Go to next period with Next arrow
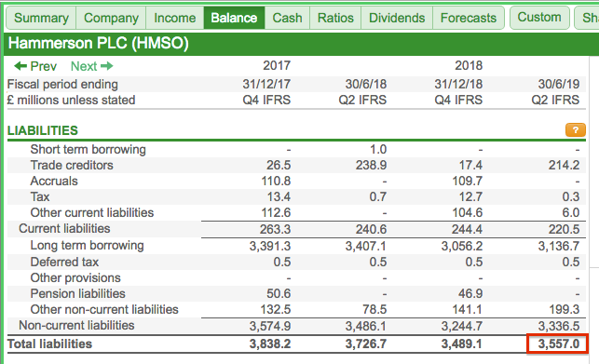 coord(91,66)
